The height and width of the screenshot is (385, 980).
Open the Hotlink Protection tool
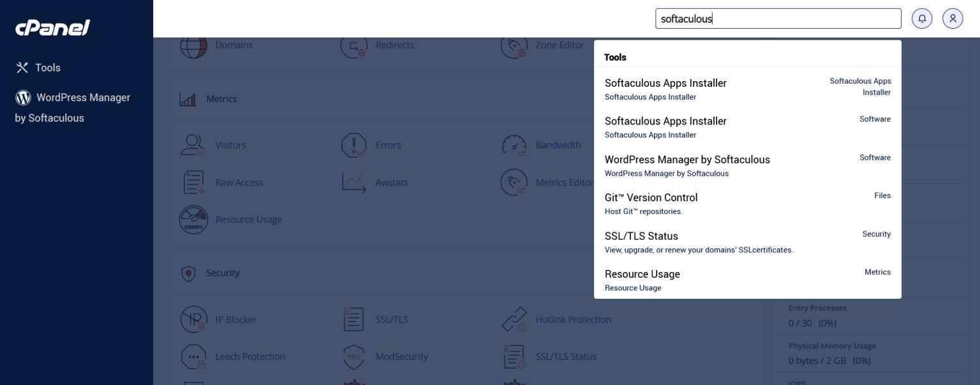(572, 319)
